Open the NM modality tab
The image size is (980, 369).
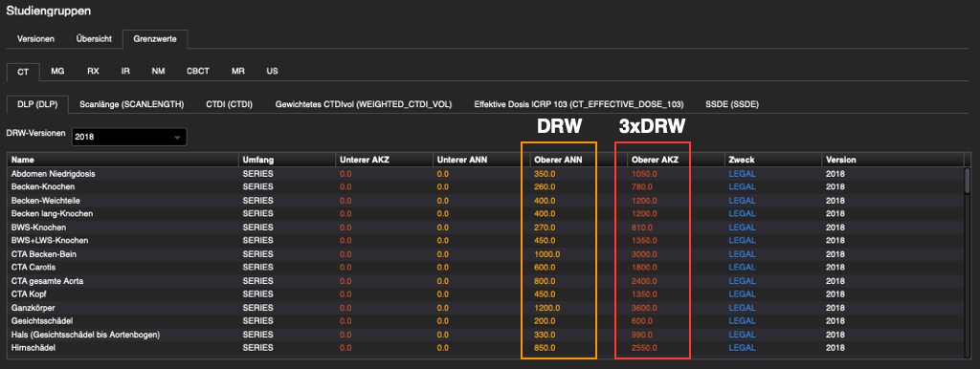coord(158,71)
